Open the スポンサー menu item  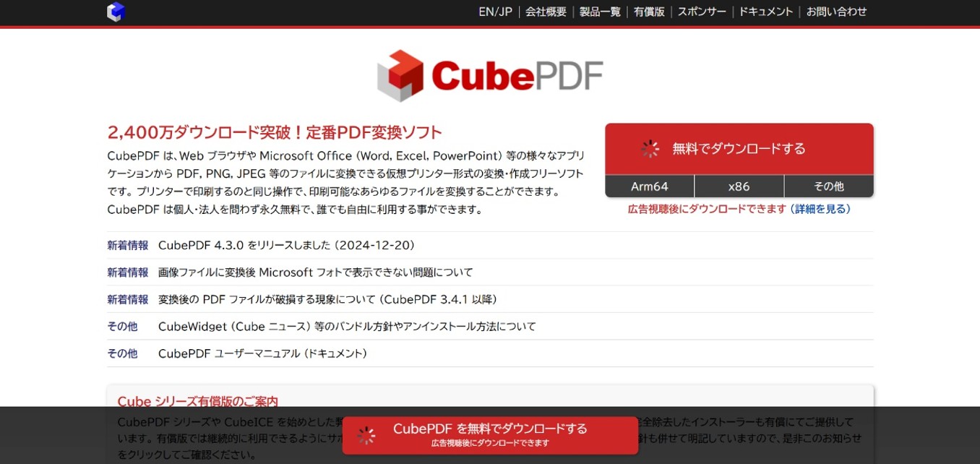(701, 12)
